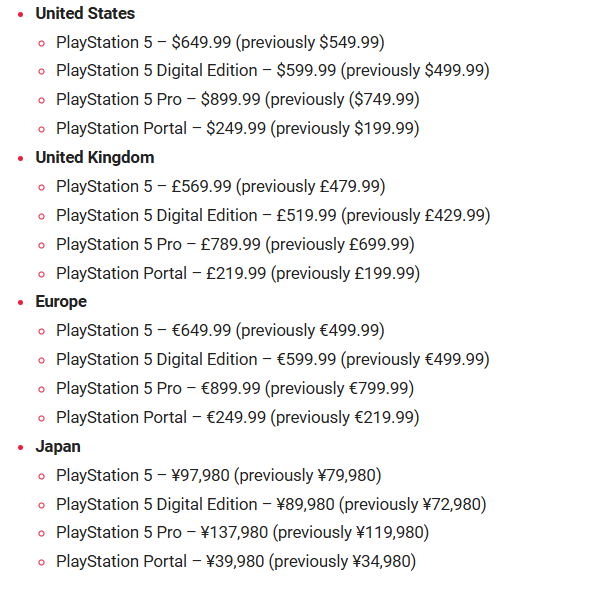Click the PlayStation 5 Pro €899.99 entry

235,388
